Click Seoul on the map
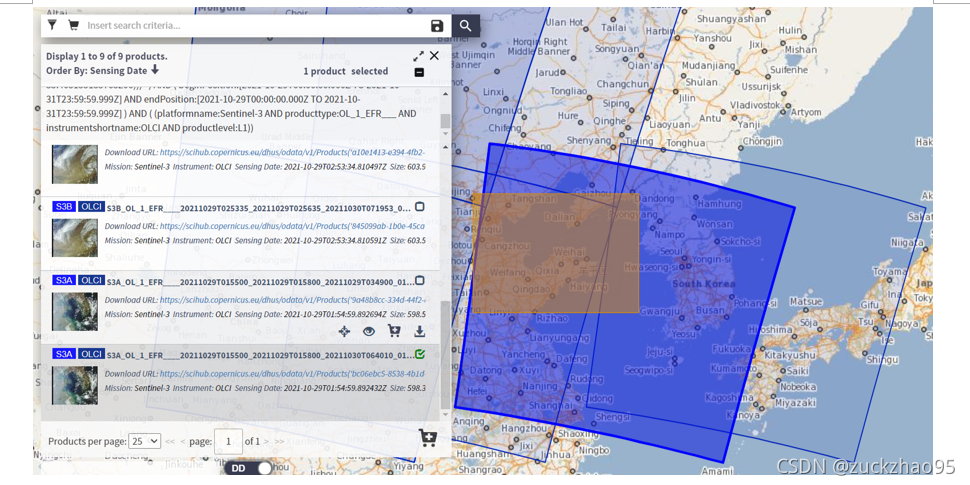Viewport: 970px width, 485px height. (671, 252)
